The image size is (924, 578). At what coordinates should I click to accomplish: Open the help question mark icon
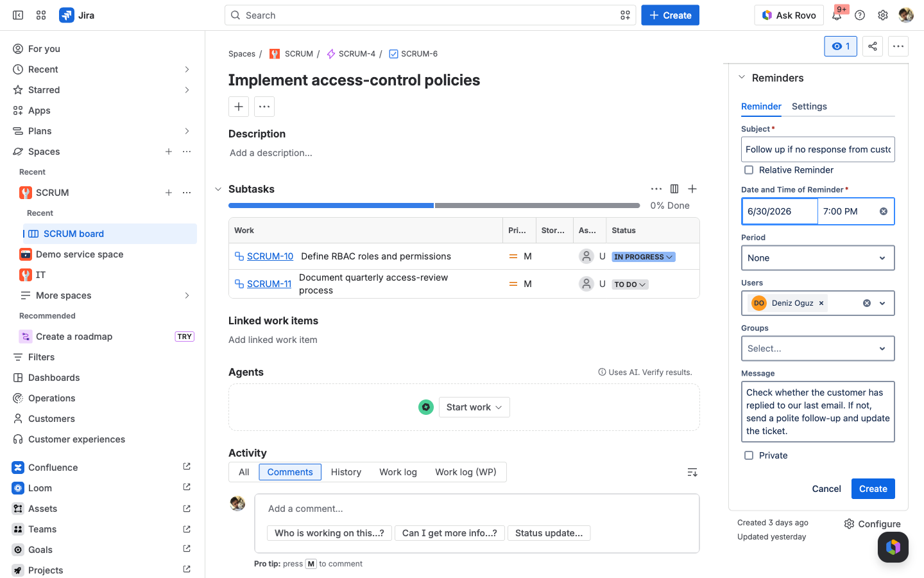tap(860, 15)
